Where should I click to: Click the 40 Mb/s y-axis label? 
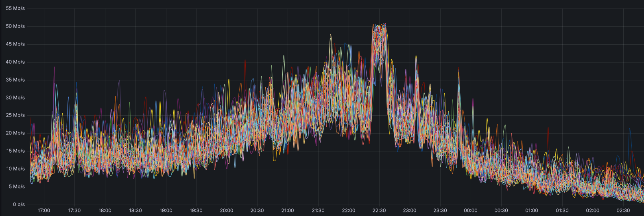pos(15,62)
